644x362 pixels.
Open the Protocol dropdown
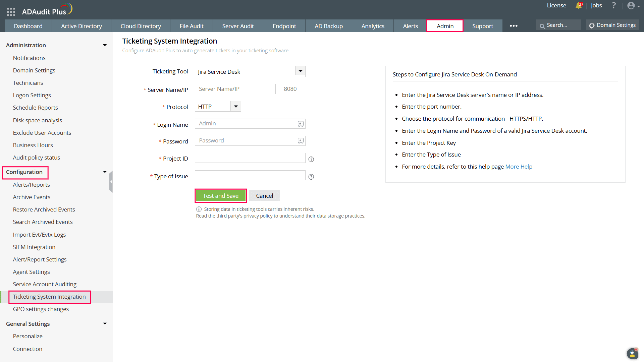[236, 106]
